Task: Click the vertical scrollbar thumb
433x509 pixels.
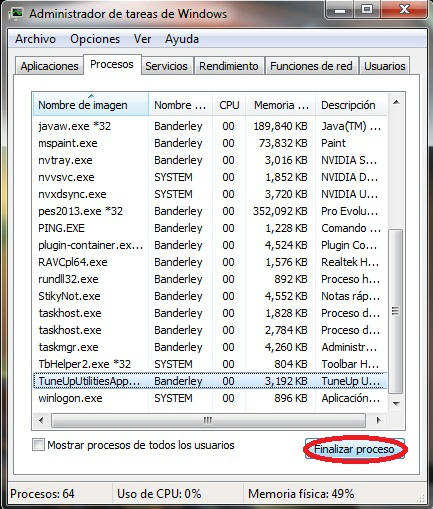Action: (396, 311)
